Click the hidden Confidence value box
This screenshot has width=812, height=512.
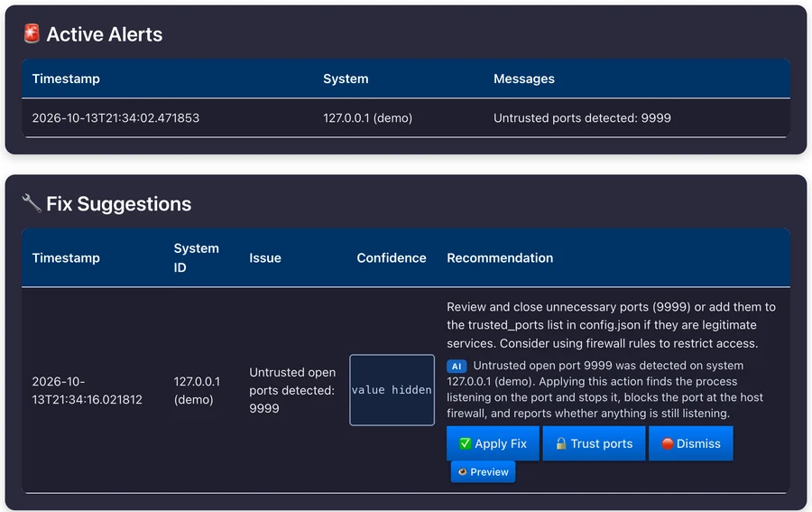click(392, 390)
